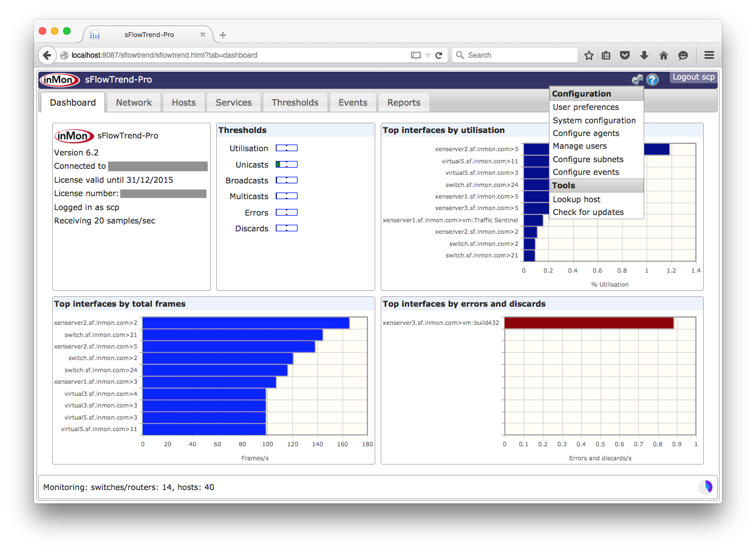Open the Thresholds tab
Image resolution: width=756 pixels, height=552 pixels.
pos(295,102)
